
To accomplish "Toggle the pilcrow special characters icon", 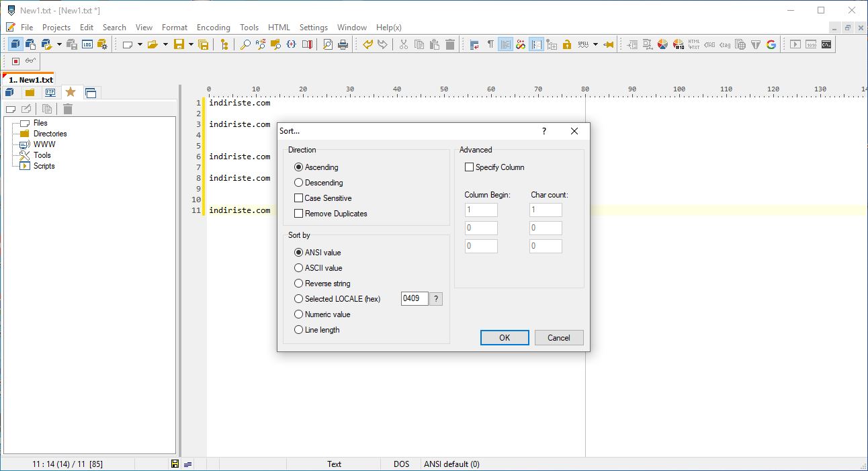I will tap(490, 44).
